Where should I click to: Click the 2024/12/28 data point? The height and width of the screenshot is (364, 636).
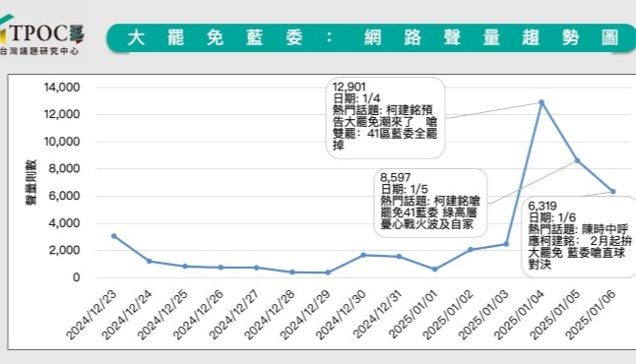tap(292, 273)
